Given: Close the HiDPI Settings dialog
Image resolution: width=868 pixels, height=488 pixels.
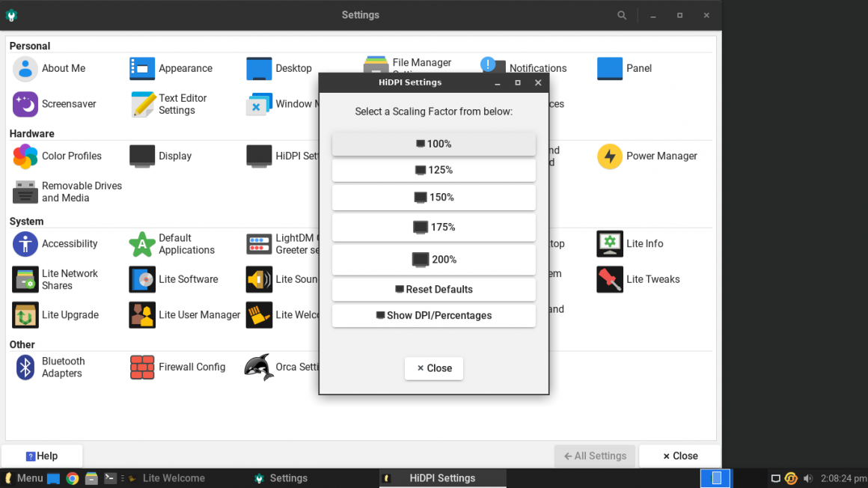Looking at the screenshot, I should pyautogui.click(x=433, y=367).
